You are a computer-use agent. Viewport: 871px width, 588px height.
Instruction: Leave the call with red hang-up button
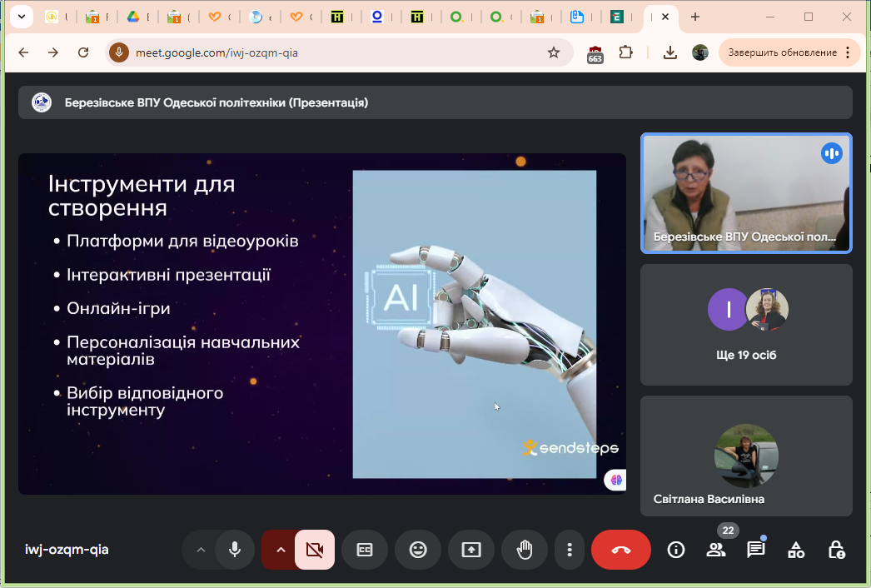point(621,550)
